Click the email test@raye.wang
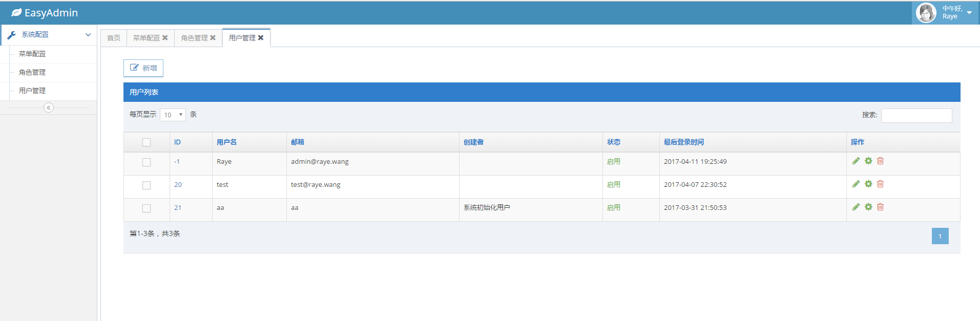Image resolution: width=980 pixels, height=321 pixels. pyautogui.click(x=316, y=185)
